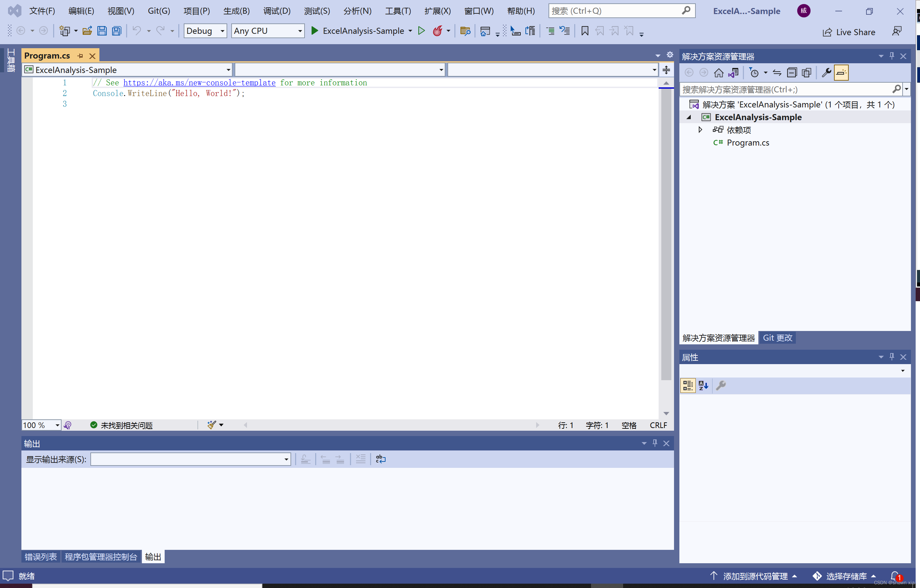Click the Live Share button
The width and height of the screenshot is (920, 588).
849,32
